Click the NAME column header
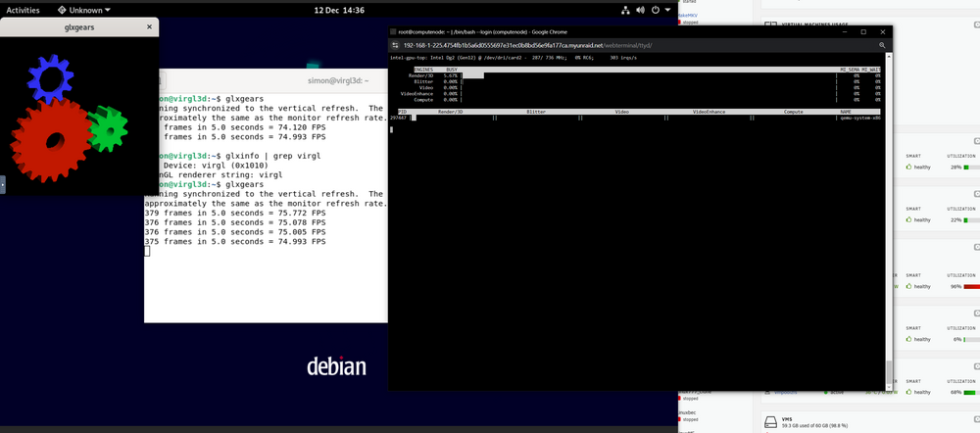Image resolution: width=980 pixels, height=433 pixels. (x=846, y=112)
